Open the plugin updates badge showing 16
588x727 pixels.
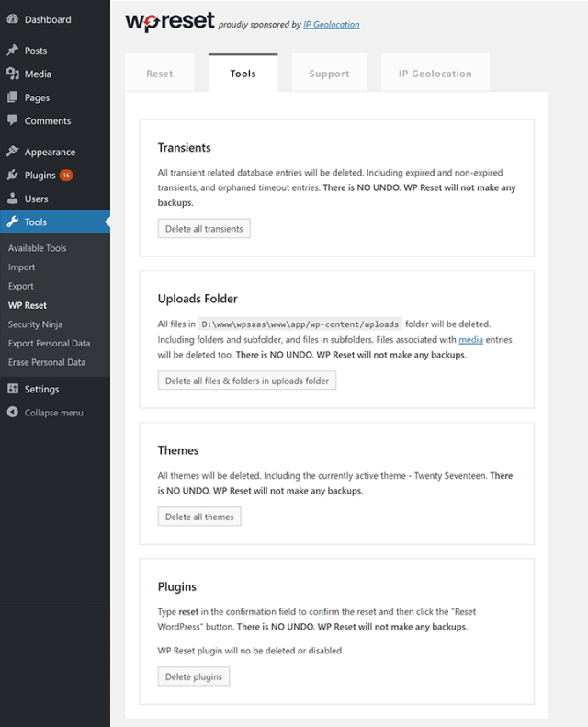[x=66, y=176]
